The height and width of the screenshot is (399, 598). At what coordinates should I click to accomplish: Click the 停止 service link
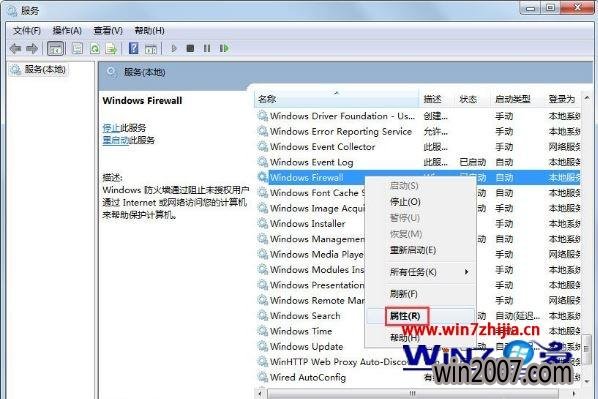click(111, 128)
